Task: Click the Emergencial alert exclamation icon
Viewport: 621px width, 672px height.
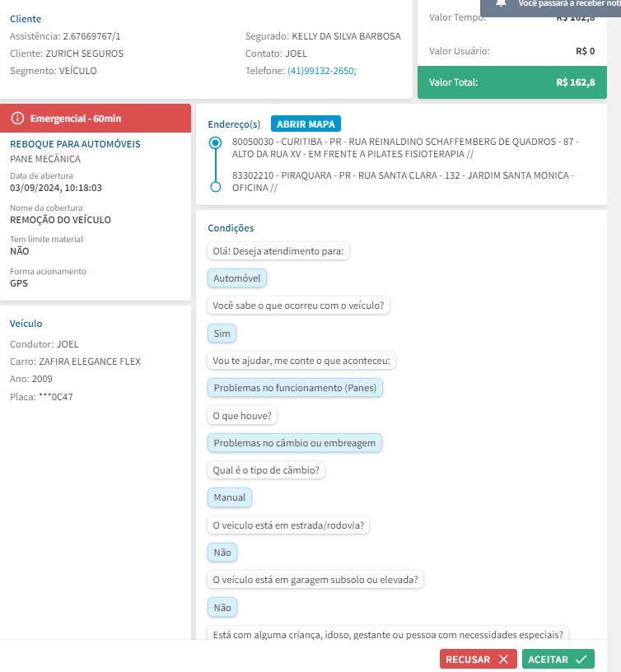Action: pos(17,119)
